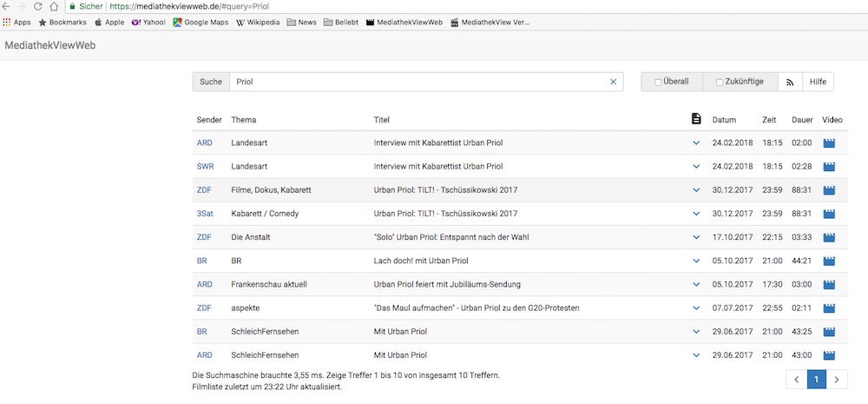Open video icon for 'Lach doch! mit Urban Priol'
The height and width of the screenshot is (404, 868).
click(828, 261)
